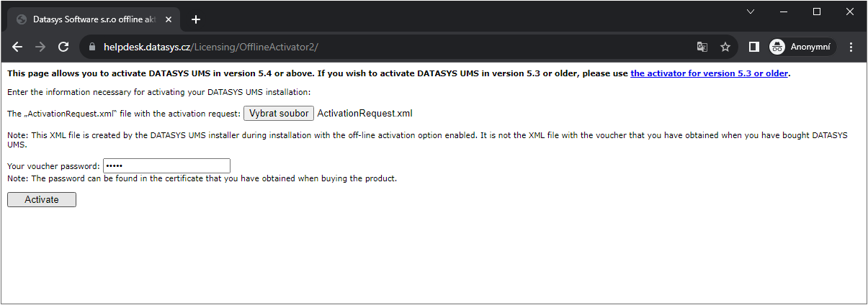Close the Datasys Software tab
The height and width of the screenshot is (305, 868).
[170, 19]
